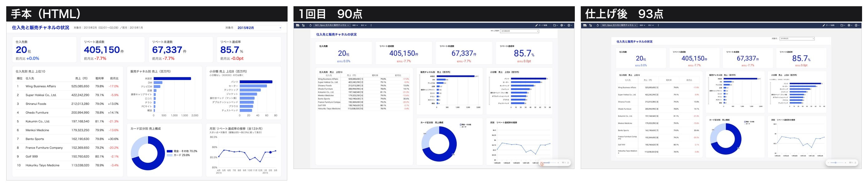Viewport: 868px width, 188px height.
Task: Open the 検索 menu in 1回目 panel
Action: [x=355, y=25]
